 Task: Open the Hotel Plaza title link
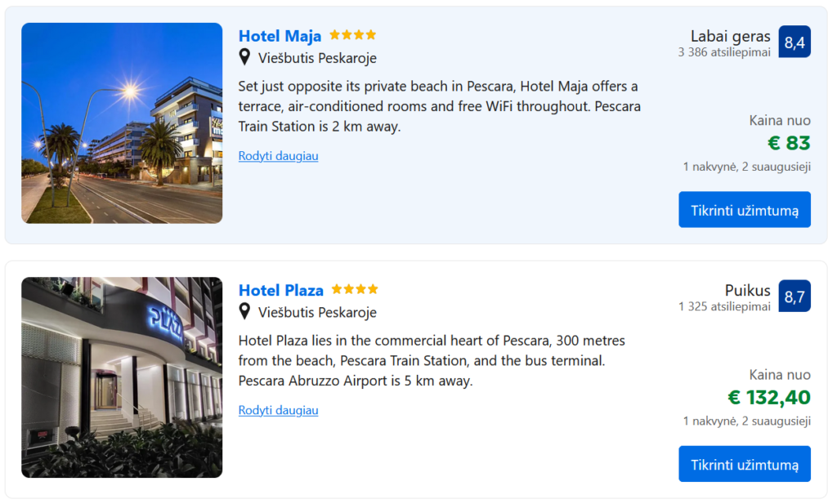(x=280, y=290)
